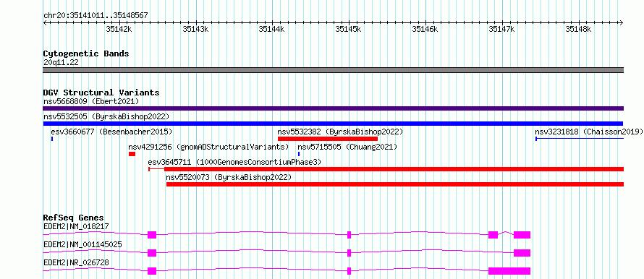The image size is (644, 279).
Task: Click the left arrowhead of the coordinate ruler
Action: [45, 22]
